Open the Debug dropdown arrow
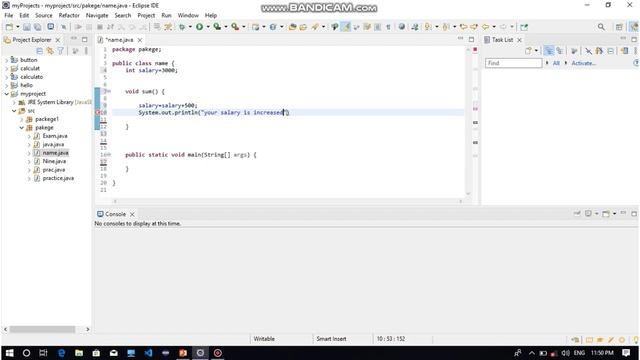Image resolution: width=640 pixels, height=360 pixels. pyautogui.click(x=190, y=27)
